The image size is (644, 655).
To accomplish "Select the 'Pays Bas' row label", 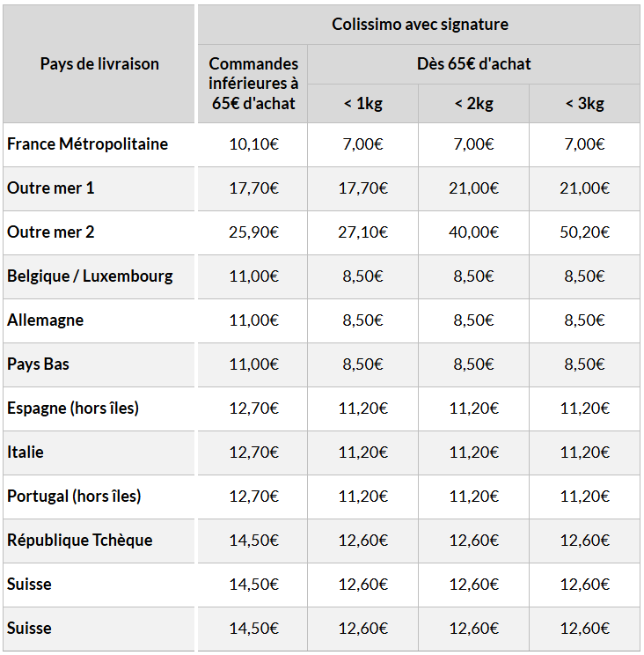I will (x=38, y=364).
